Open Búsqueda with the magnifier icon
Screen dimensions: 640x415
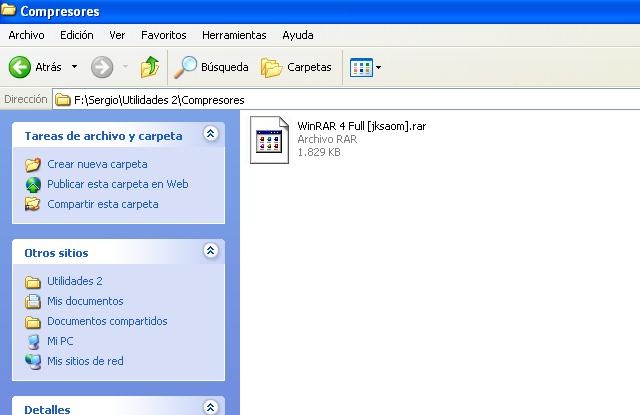pos(185,67)
